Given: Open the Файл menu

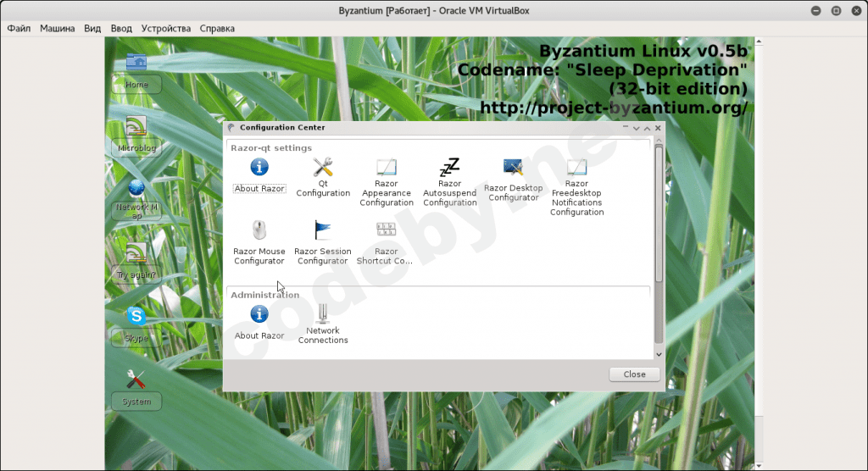Looking at the screenshot, I should click(19, 28).
